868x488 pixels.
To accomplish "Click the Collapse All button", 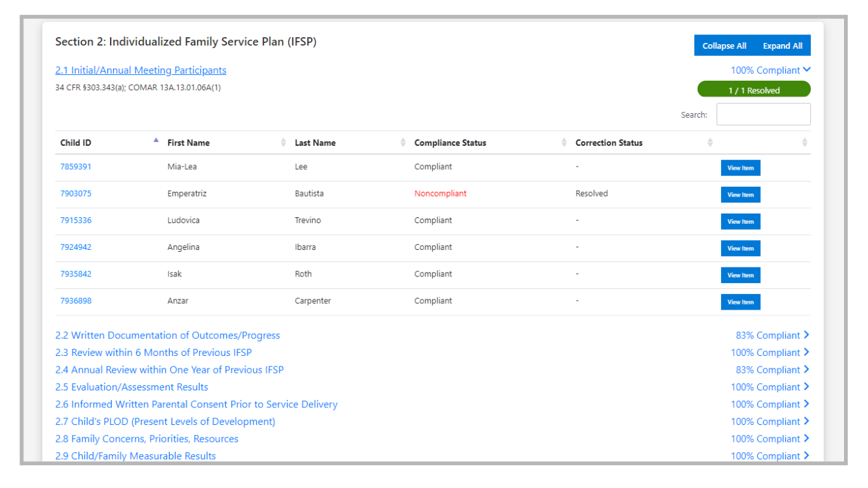I will pos(724,46).
